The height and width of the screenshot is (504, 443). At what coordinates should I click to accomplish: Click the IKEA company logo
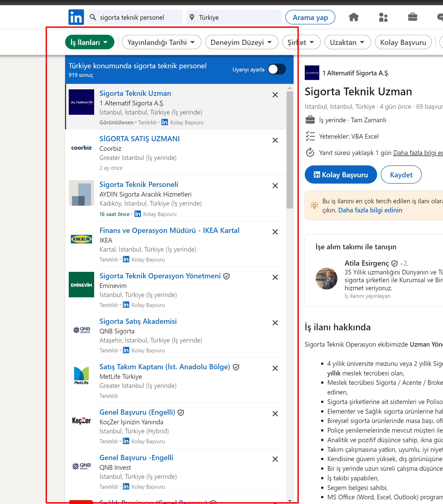point(81,239)
